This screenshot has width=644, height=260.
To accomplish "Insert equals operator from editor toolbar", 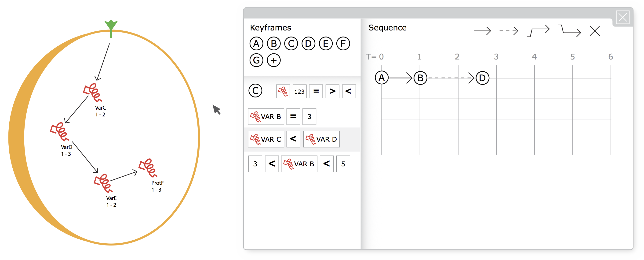I will tap(316, 91).
